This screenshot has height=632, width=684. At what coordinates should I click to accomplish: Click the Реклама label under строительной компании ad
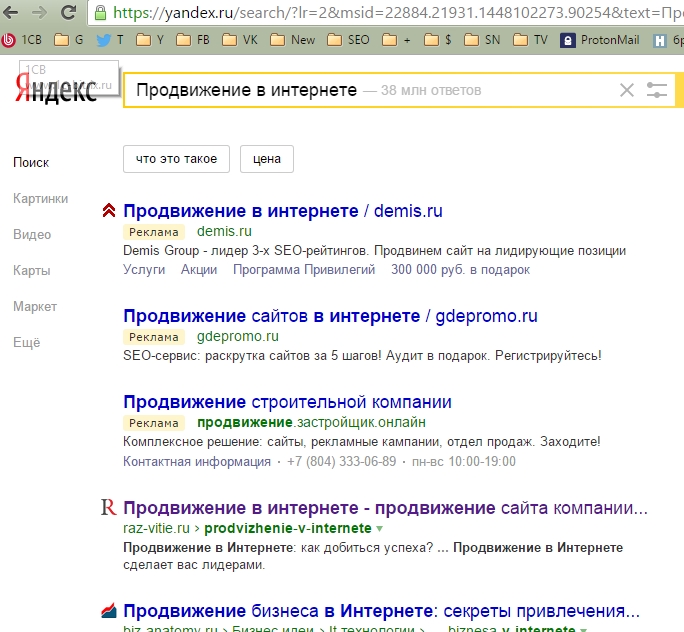(154, 423)
